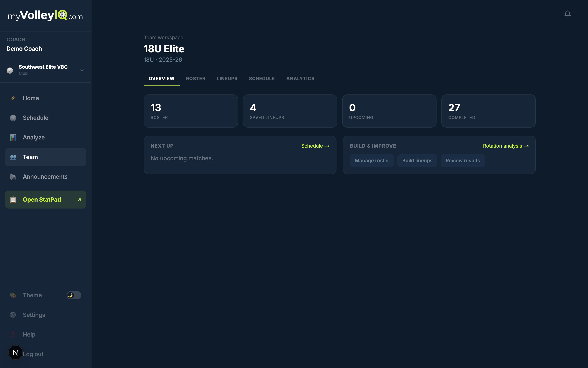Open the Analytics tab

pyautogui.click(x=300, y=79)
